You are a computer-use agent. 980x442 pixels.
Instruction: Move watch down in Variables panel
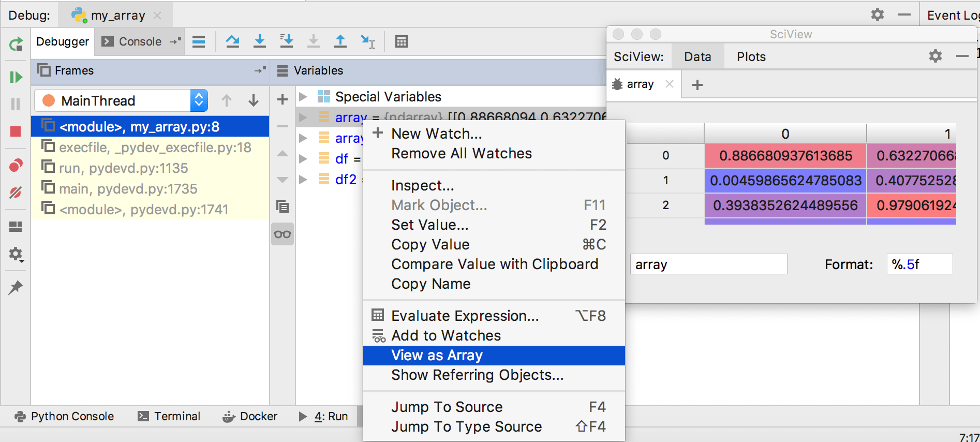click(x=283, y=180)
